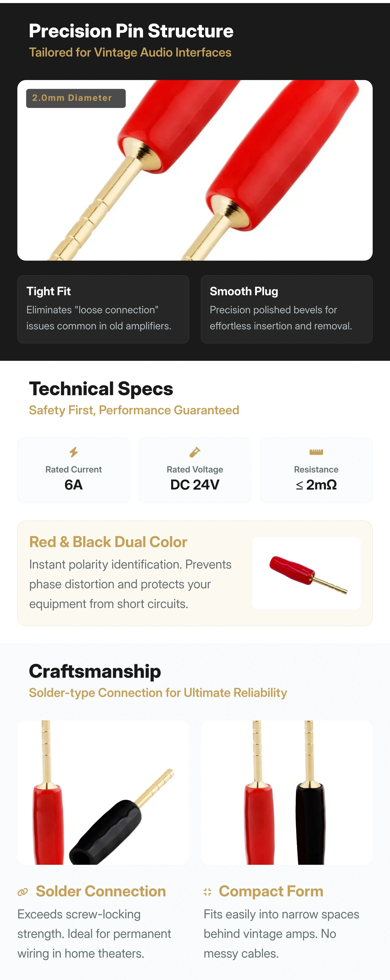Click the Red & Black Dual Color heading

pos(108,542)
